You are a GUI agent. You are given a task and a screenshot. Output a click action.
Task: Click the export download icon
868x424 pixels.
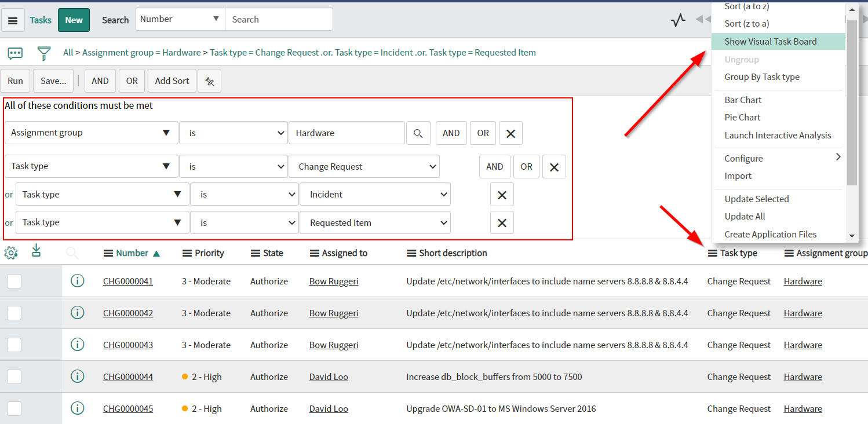37,251
